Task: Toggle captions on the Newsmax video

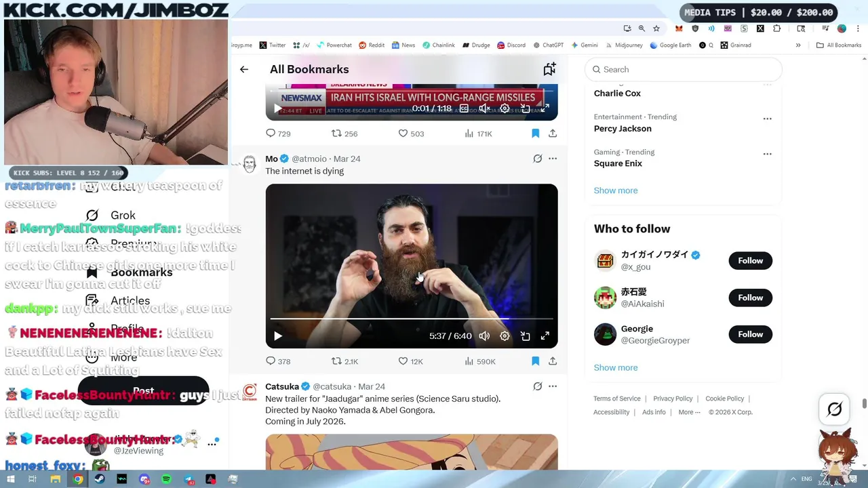Action: click(x=464, y=108)
